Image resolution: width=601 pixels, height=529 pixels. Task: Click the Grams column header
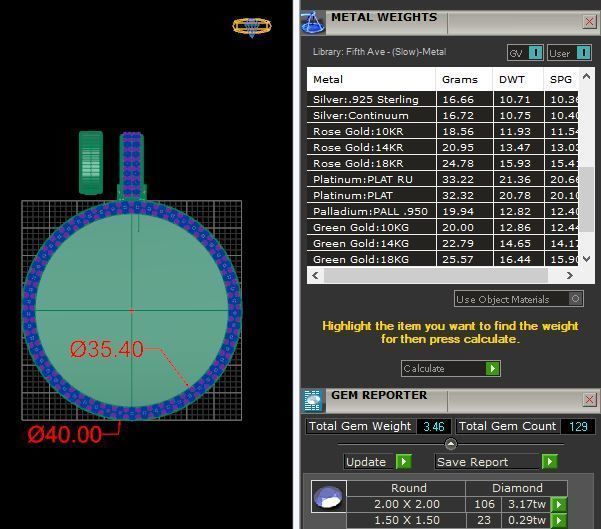pyautogui.click(x=464, y=79)
